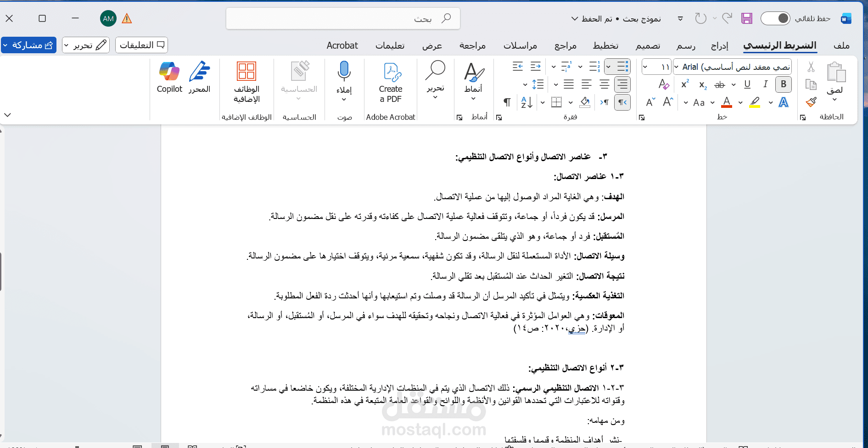Click the Text Effects blue A icon
868x448 pixels.
point(784,102)
